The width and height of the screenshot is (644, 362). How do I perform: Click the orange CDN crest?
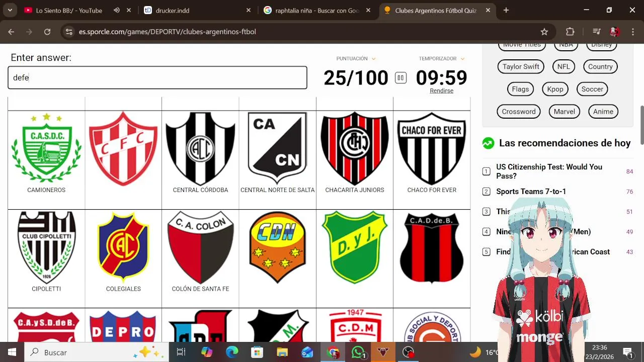[277, 247]
